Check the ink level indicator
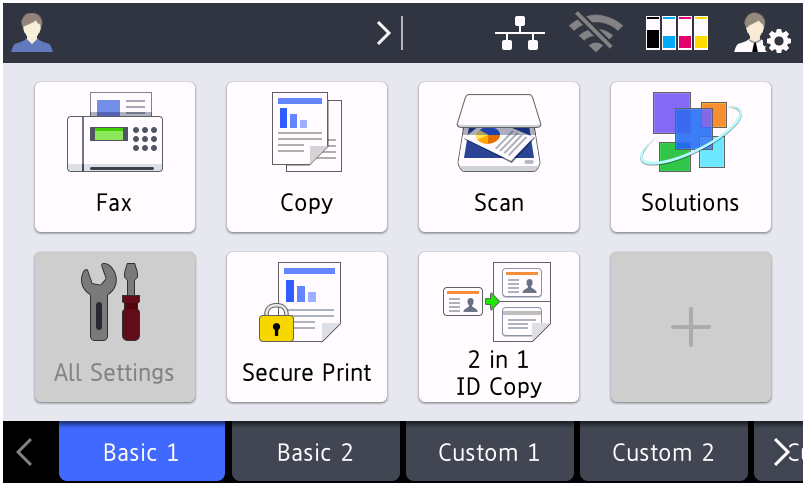 pos(677,33)
